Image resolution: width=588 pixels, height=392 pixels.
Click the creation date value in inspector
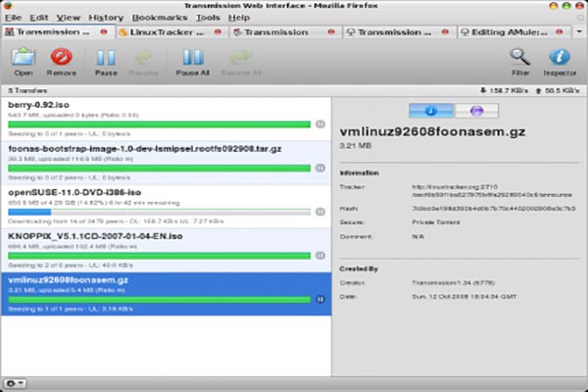click(465, 297)
